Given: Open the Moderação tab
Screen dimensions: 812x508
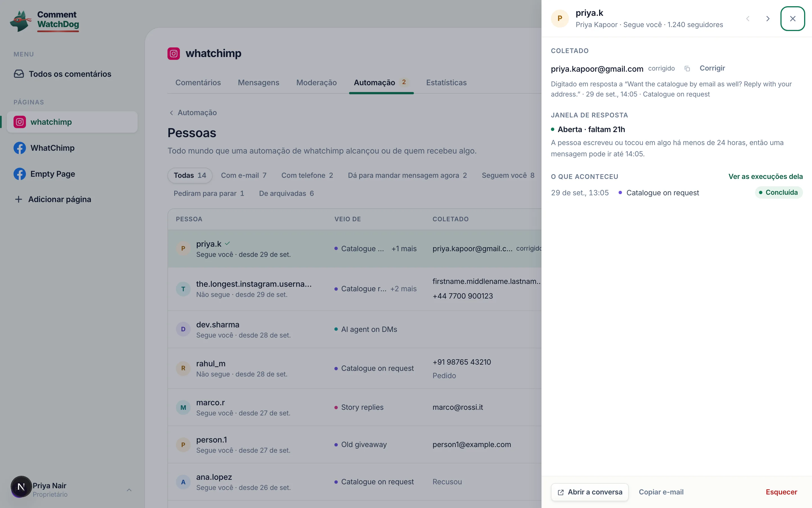Looking at the screenshot, I should click(316, 83).
